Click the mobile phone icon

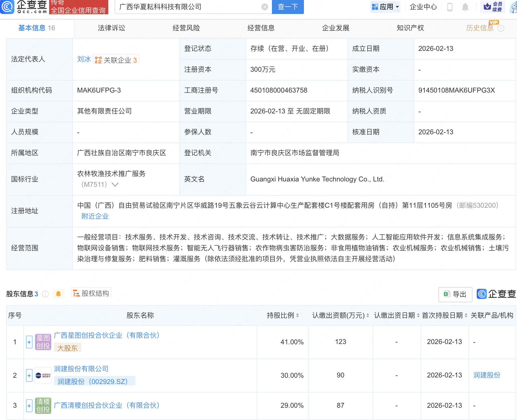pos(450,7)
